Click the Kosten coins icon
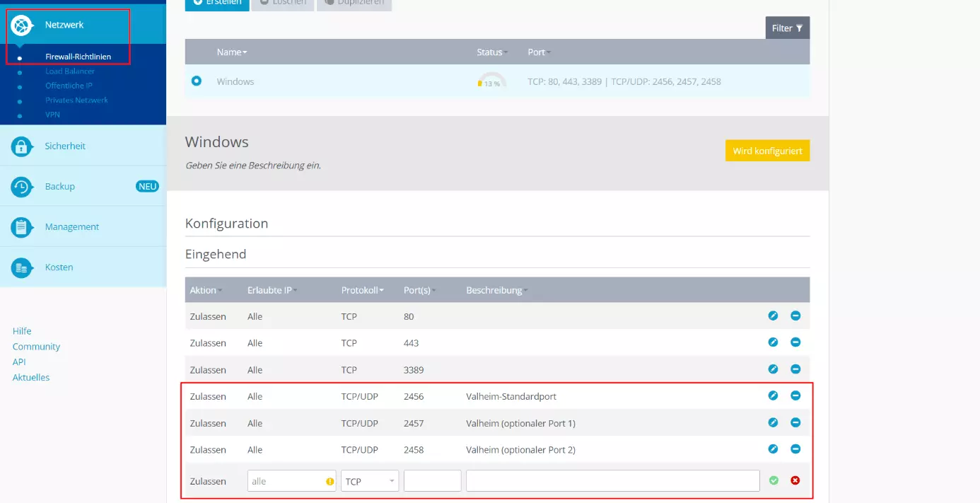Image resolution: width=980 pixels, height=503 pixels. (x=22, y=267)
